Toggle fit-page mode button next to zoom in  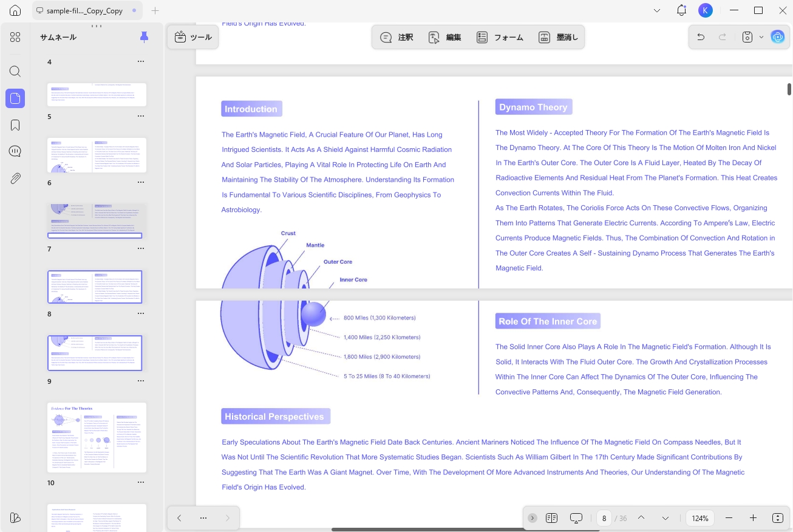(778, 518)
